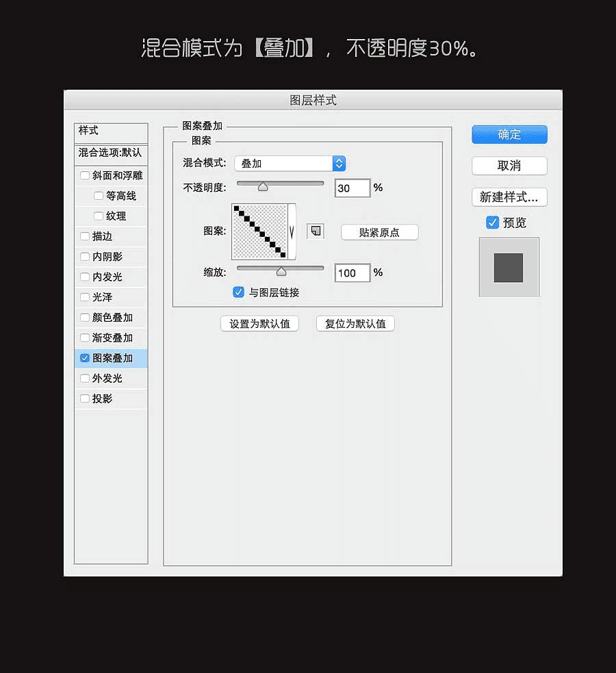This screenshot has width=616, height=673.
Task: Select the 内发光 style label
Action: point(107,277)
